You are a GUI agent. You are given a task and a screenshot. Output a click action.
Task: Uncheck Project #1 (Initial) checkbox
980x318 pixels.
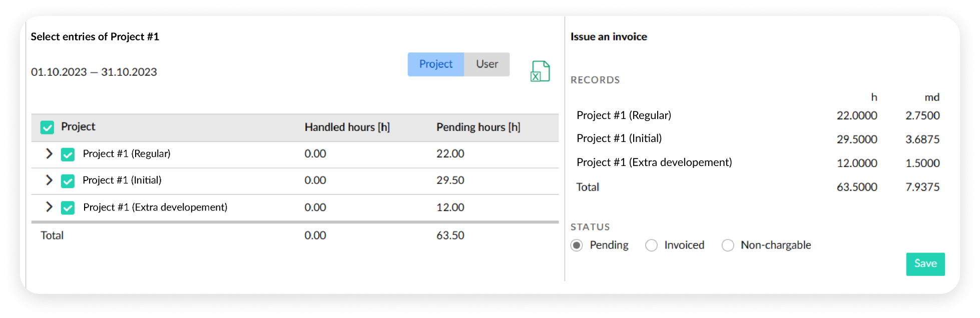pyautogui.click(x=68, y=181)
